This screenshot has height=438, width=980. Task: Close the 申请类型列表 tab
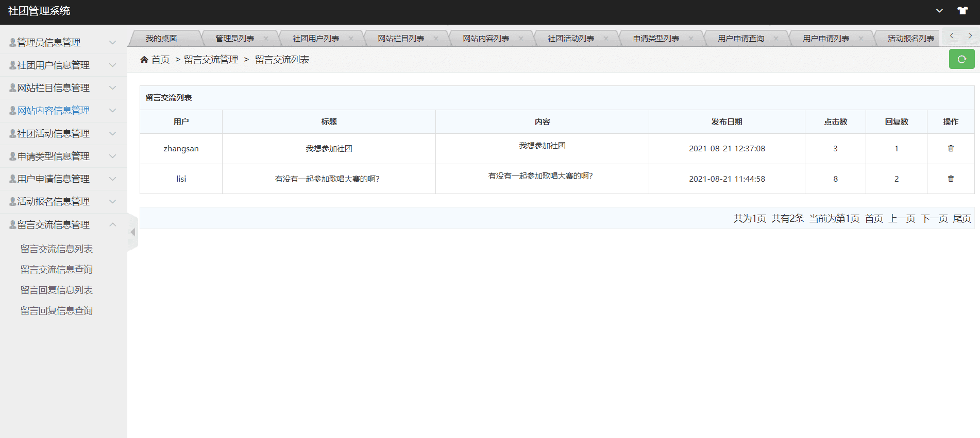click(x=691, y=39)
